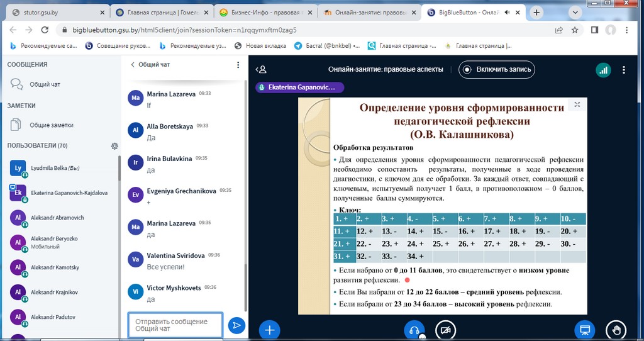Click the Включить запись button
The image size is (644, 341).
click(496, 70)
